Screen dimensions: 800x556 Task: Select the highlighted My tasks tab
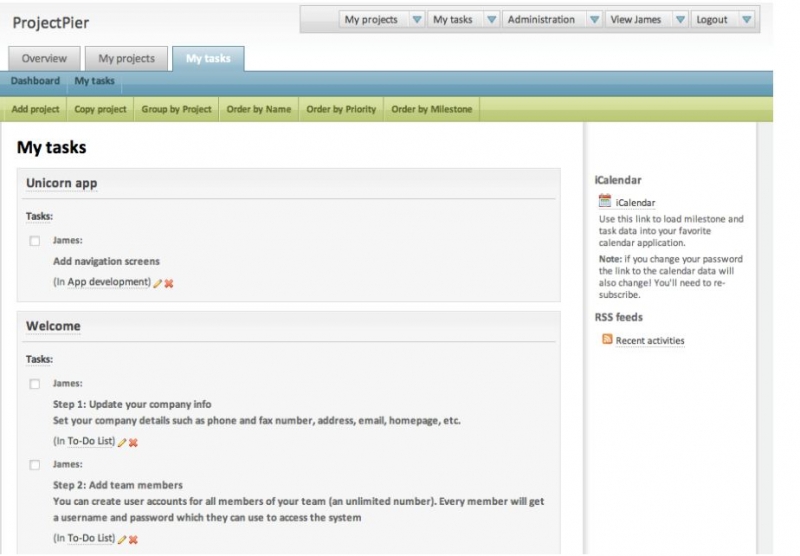(208, 59)
